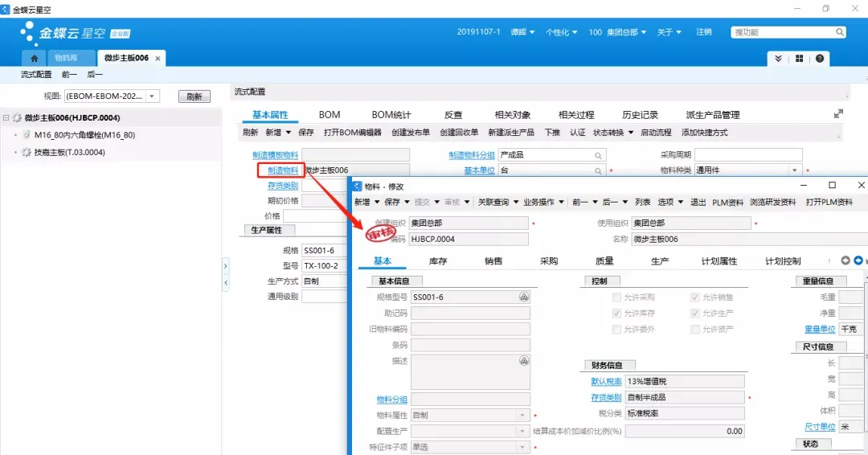Click the 刷新 button beside the 视图 dropdown
Viewport: 868px width, 455px height.
click(x=194, y=96)
